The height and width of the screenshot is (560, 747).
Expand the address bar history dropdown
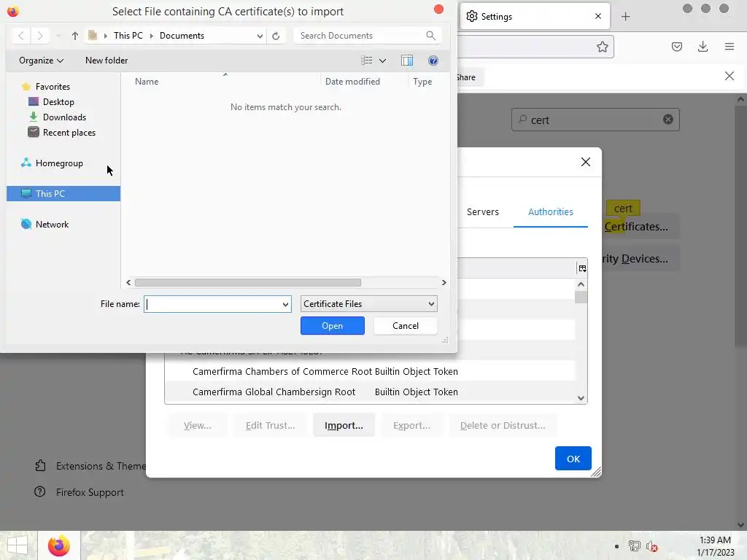[260, 36]
